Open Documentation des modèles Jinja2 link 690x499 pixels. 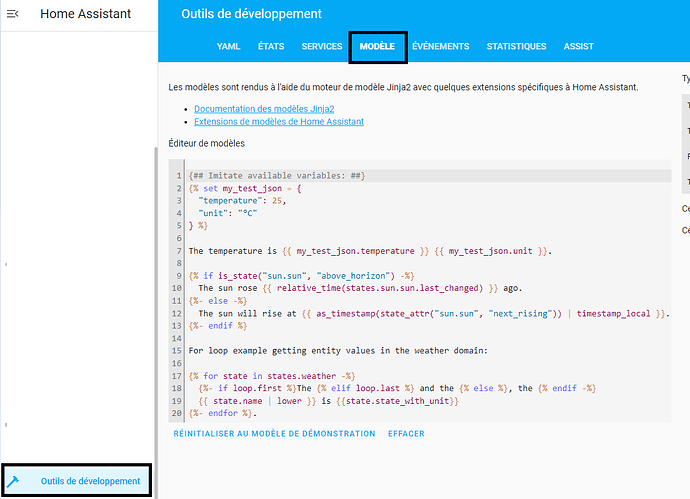(265, 108)
